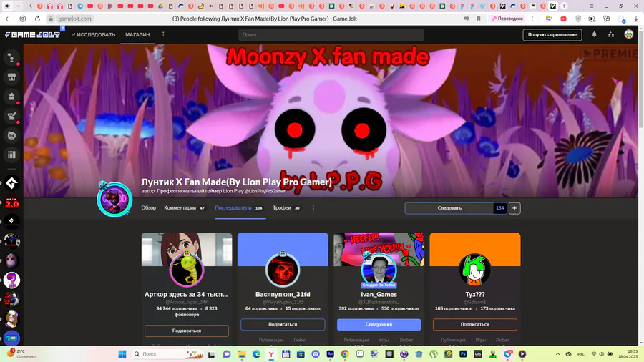Image resolution: width=644 pixels, height=362 pixels.
Task: Open the quests icon in left sidebar
Action: (11, 116)
